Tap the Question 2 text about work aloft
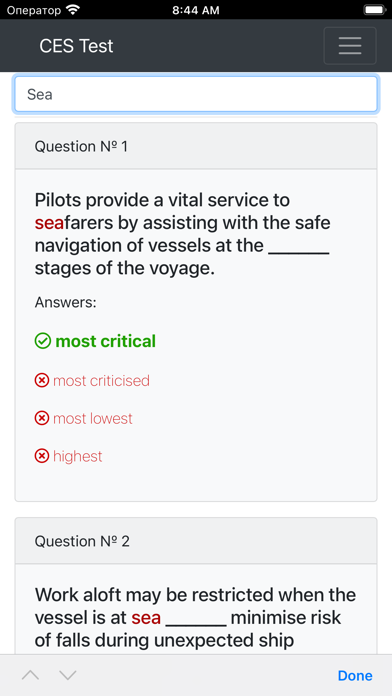The width and height of the screenshot is (392, 696). click(x=195, y=617)
